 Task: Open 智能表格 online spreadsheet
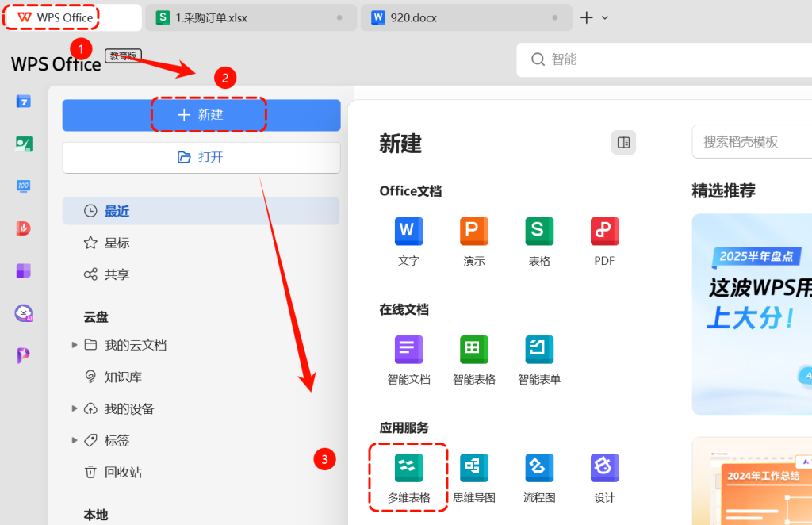474,360
